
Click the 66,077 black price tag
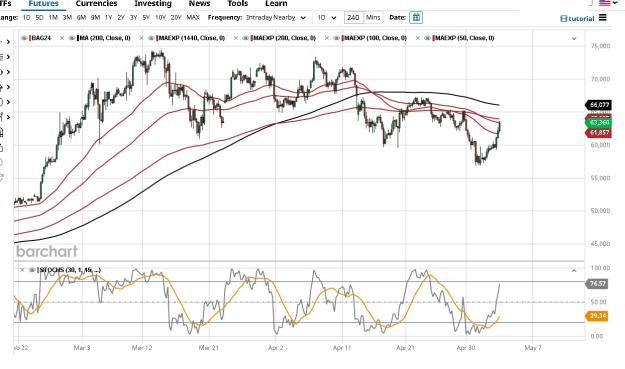coord(598,105)
